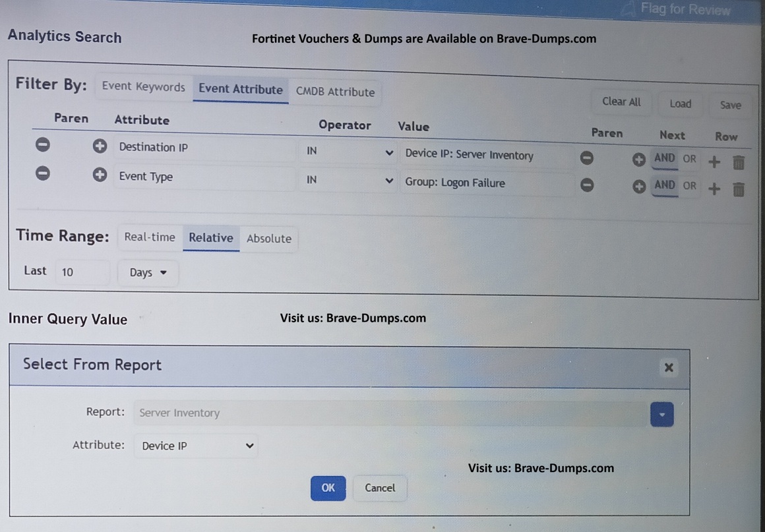Viewport: 765px width, 532px height.
Task: Open the Days time unit dropdown
Action: pyautogui.click(x=148, y=272)
